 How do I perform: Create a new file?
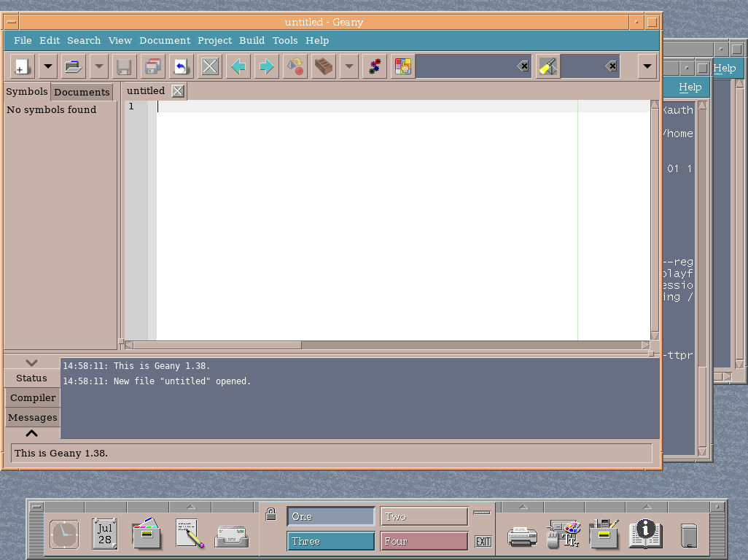coord(21,66)
